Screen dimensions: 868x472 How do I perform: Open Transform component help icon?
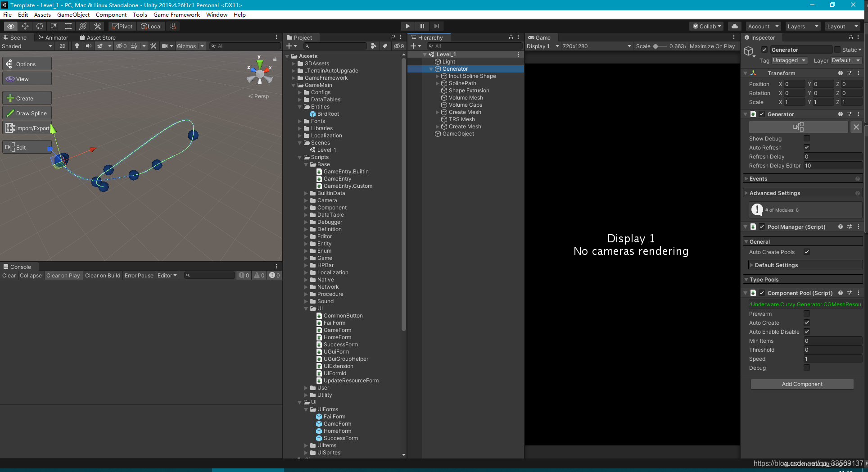pyautogui.click(x=841, y=73)
